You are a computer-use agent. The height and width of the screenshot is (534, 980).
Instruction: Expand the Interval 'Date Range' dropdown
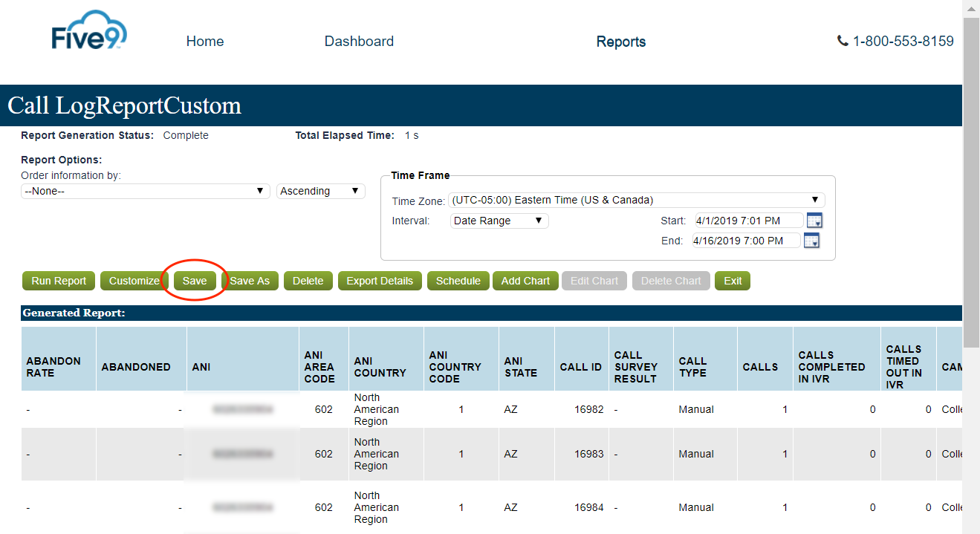point(499,220)
